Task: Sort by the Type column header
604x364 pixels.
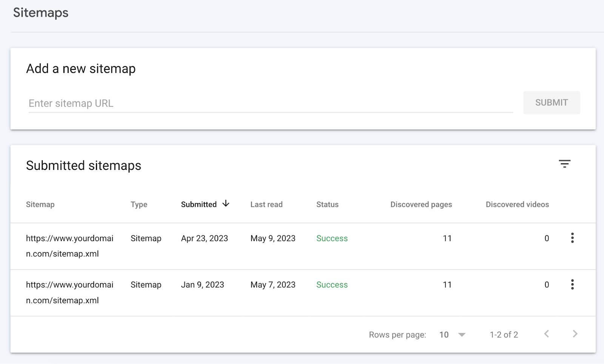Action: tap(139, 204)
